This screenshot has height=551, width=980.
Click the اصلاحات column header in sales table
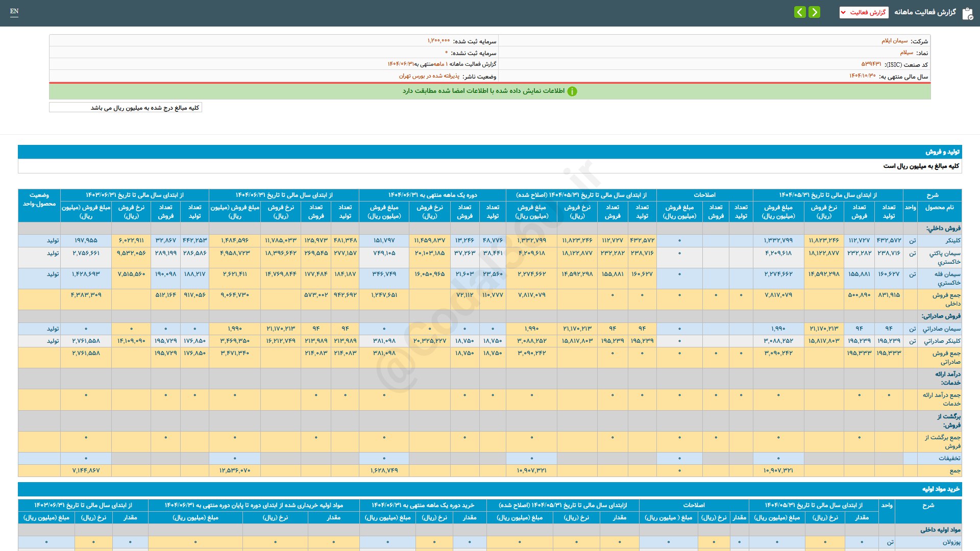click(704, 195)
